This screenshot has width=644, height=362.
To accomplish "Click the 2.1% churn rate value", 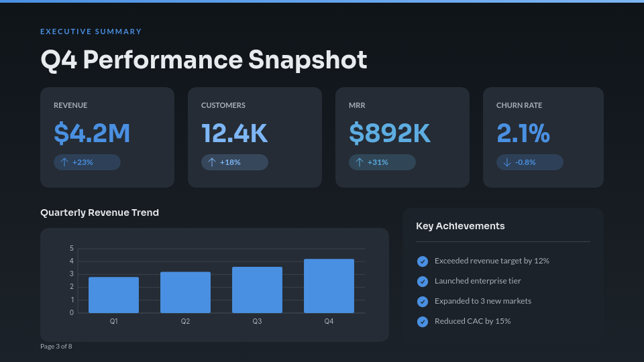I will click(523, 133).
